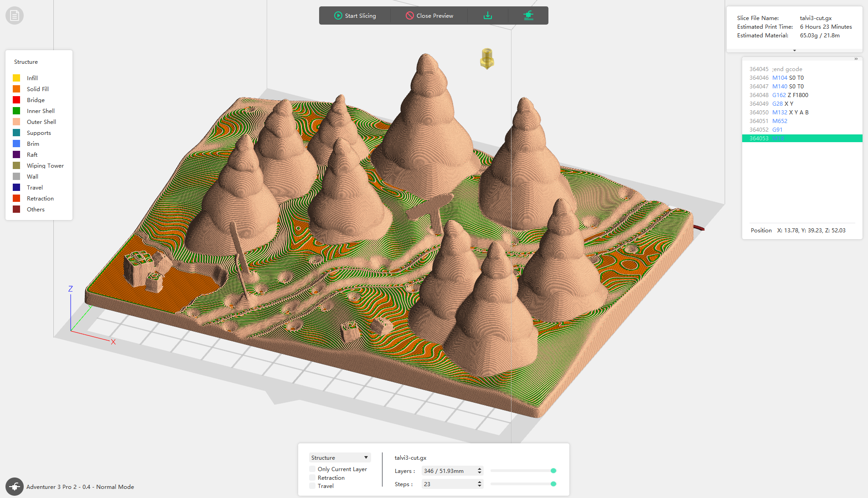Viewport: 868px width, 498px height.
Task: Click the send to printer icon
Action: point(528,15)
